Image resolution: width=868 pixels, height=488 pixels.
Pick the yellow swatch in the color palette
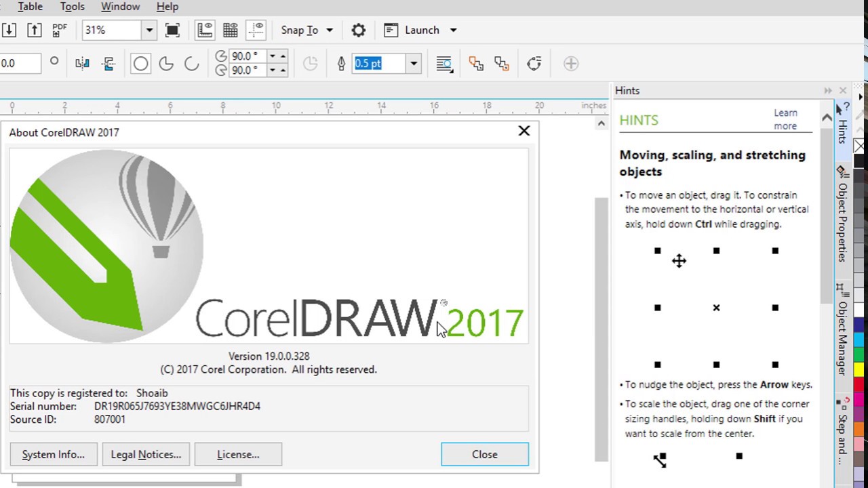[859, 369]
